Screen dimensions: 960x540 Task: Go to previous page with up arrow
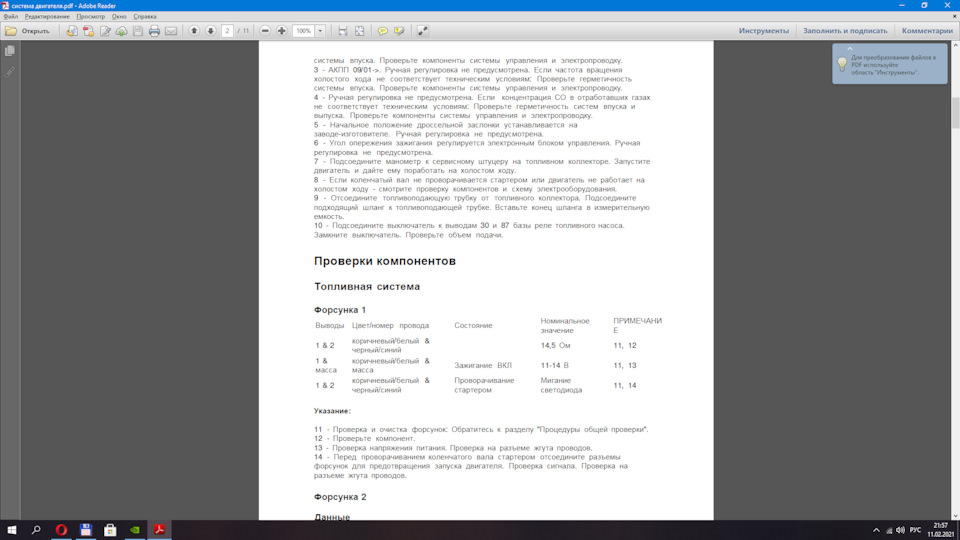click(x=193, y=31)
